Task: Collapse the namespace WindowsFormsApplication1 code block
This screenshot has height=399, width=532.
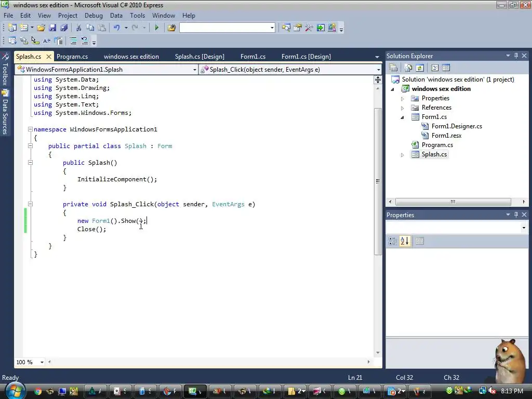Action: pos(30,129)
